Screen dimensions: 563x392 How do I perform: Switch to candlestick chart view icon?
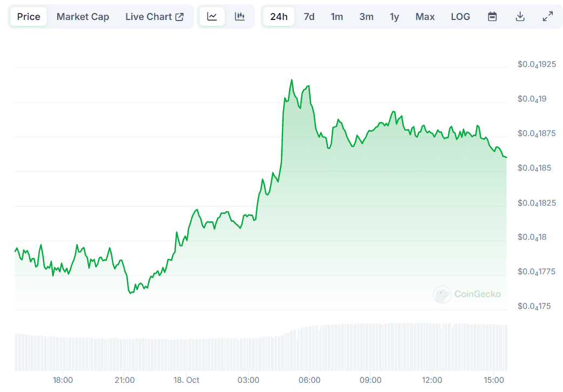[240, 17]
